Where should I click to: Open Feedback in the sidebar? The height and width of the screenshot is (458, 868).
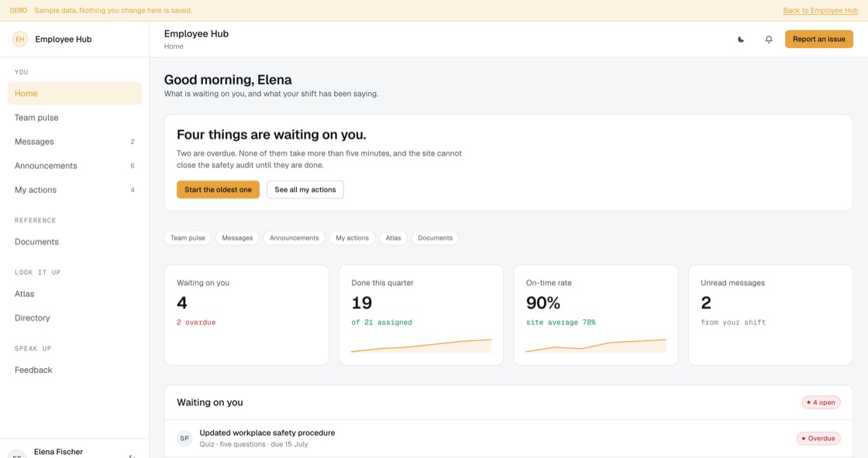pyautogui.click(x=74, y=370)
